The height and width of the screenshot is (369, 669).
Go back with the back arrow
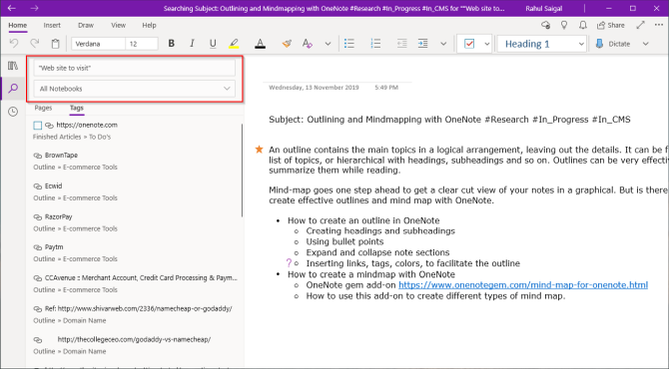tap(12, 8)
